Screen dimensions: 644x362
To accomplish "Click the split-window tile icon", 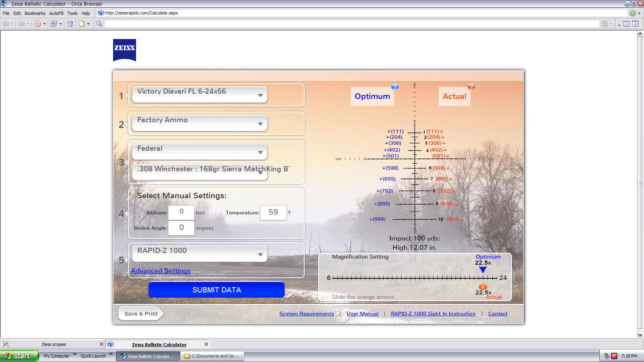I will (x=626, y=24).
